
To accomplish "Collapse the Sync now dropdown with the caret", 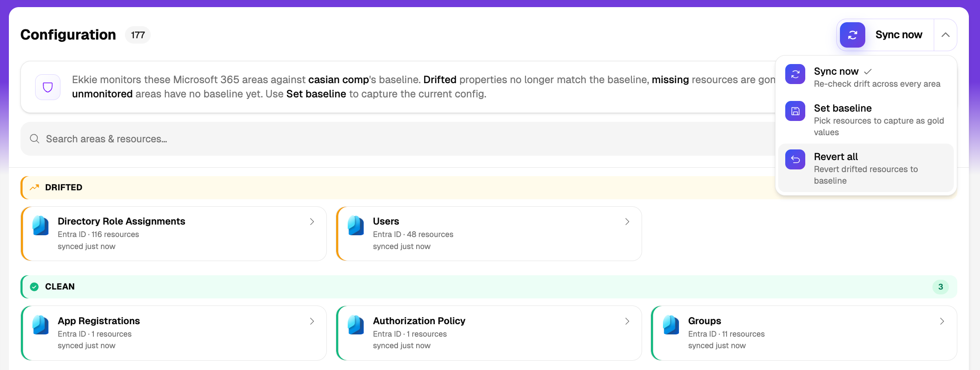I will click(x=945, y=35).
